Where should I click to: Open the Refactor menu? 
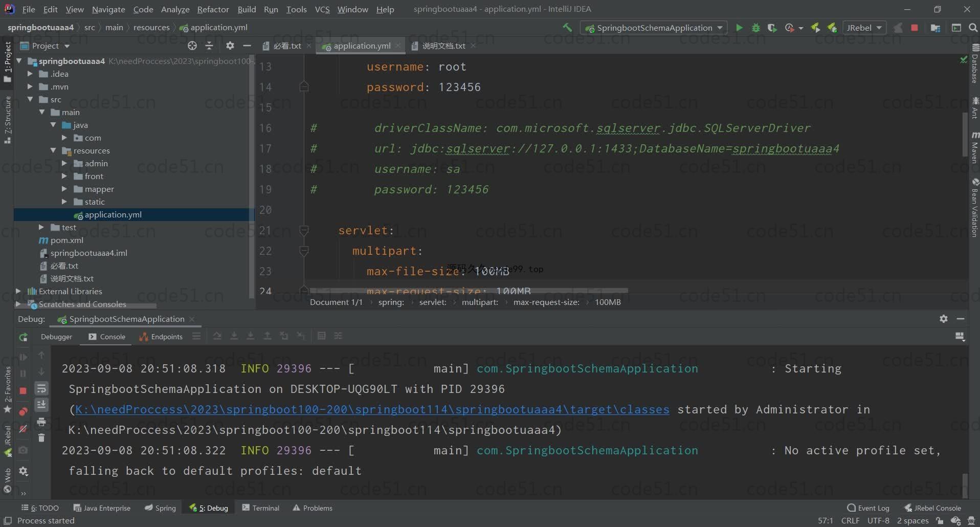point(213,9)
